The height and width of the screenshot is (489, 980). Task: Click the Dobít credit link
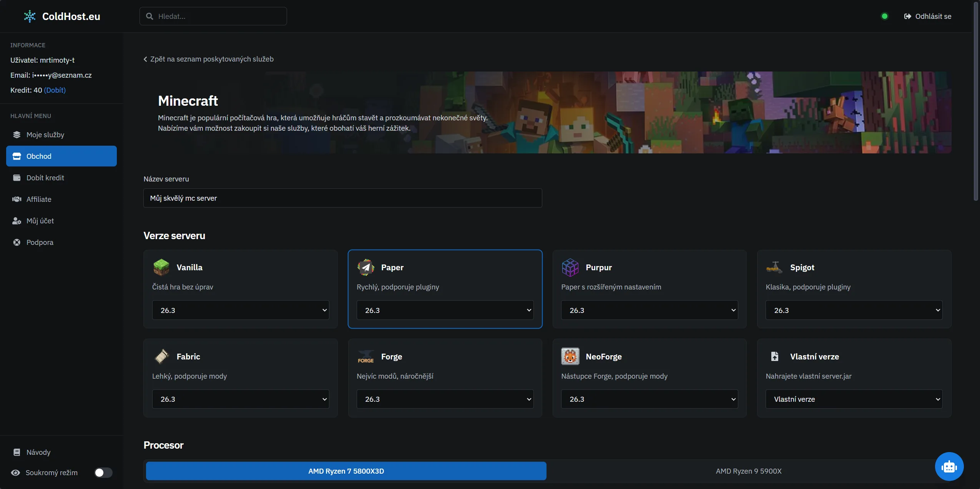click(x=55, y=90)
